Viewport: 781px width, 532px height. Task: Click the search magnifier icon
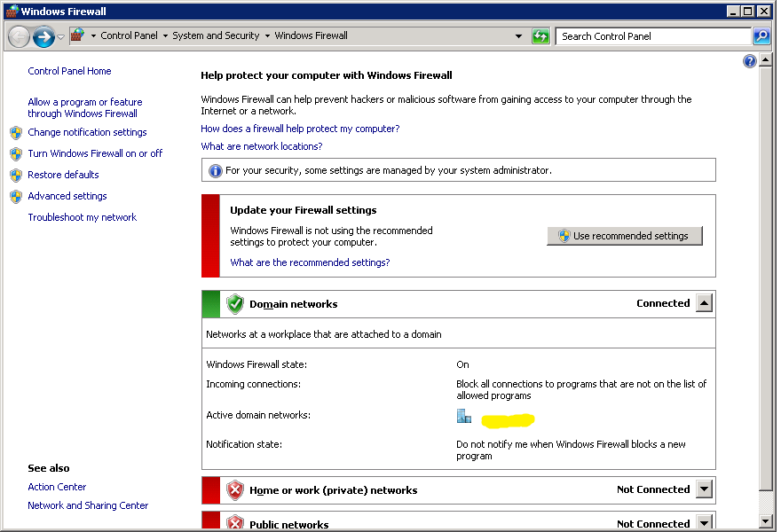(x=761, y=36)
